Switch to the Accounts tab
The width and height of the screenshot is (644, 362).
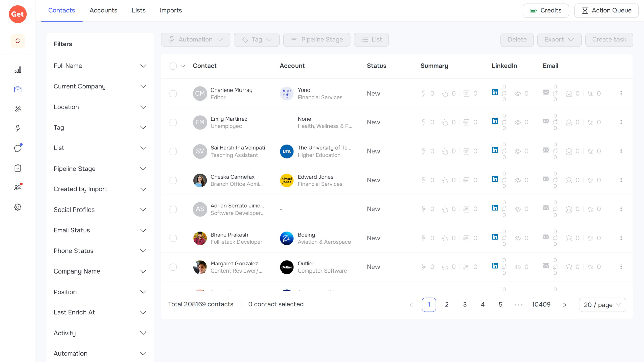click(103, 10)
